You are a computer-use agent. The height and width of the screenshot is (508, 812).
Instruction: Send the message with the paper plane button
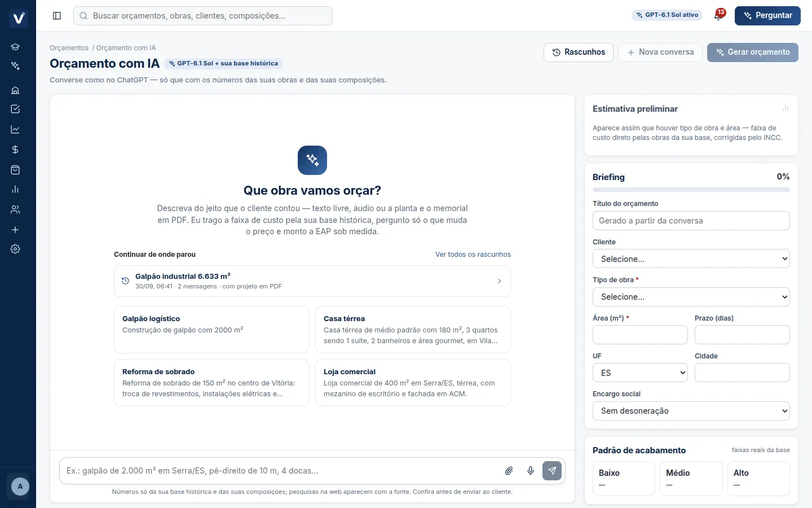point(552,471)
